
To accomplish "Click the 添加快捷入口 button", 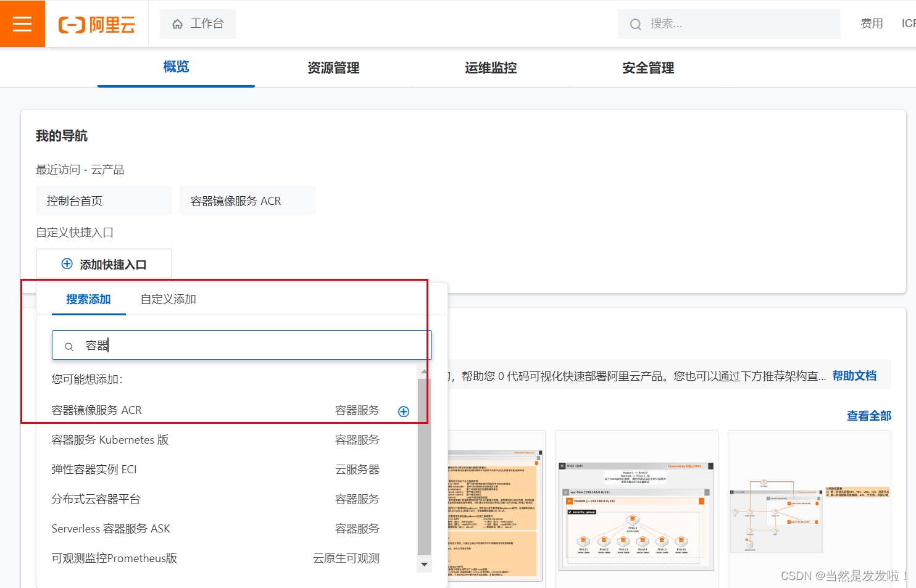I will pos(104,263).
